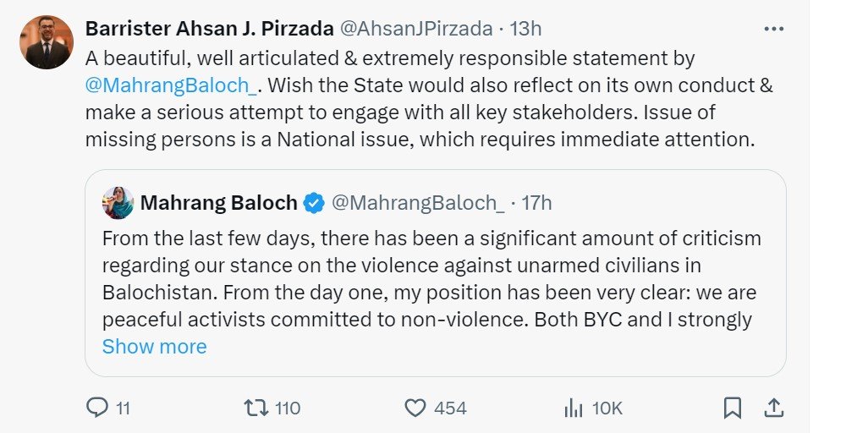Bookmark this tweet
This screenshot has height=433, width=868.
coord(733,408)
